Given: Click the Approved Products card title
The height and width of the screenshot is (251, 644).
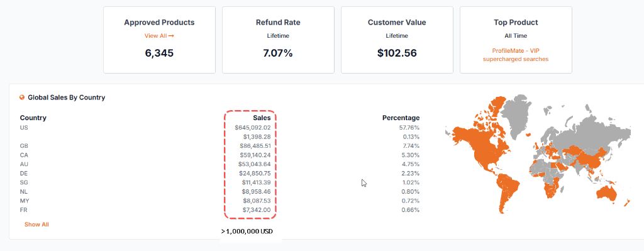Looking at the screenshot, I should pyautogui.click(x=159, y=23).
